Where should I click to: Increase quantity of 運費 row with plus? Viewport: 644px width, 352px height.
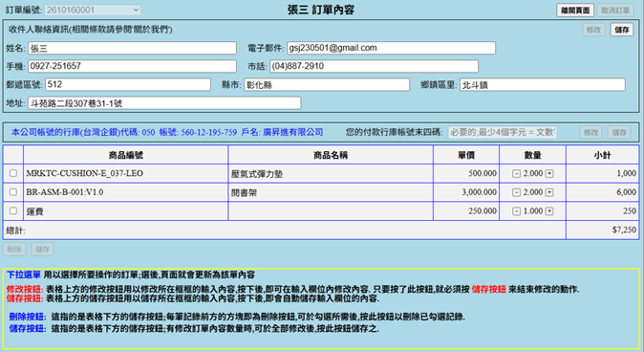point(549,211)
